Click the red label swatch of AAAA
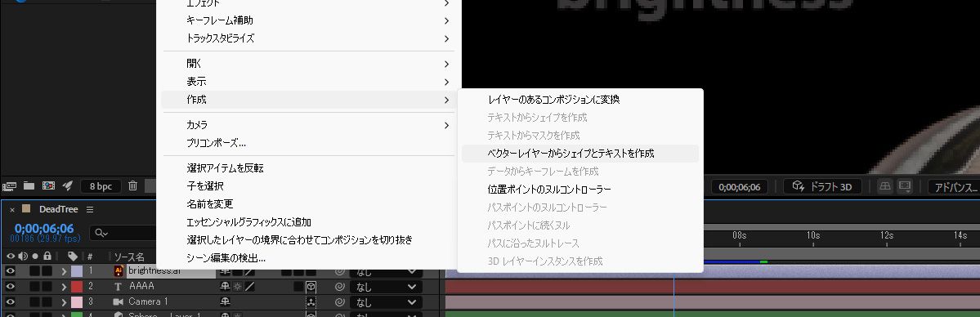The image size is (980, 317). (77, 287)
